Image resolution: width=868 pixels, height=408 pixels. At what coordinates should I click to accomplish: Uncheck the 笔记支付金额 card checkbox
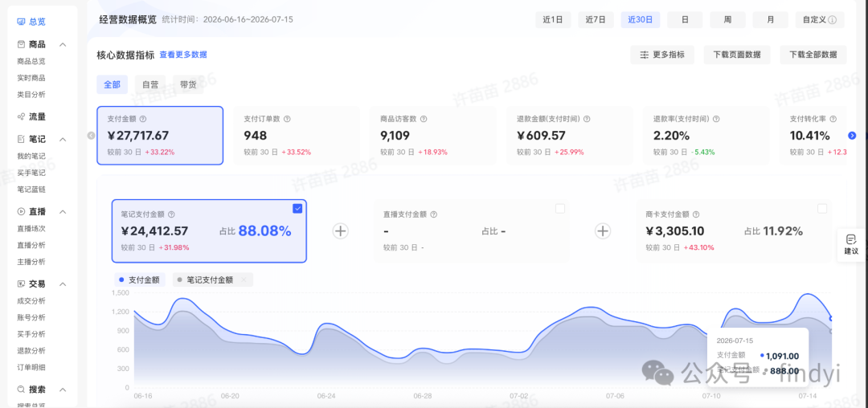click(298, 209)
